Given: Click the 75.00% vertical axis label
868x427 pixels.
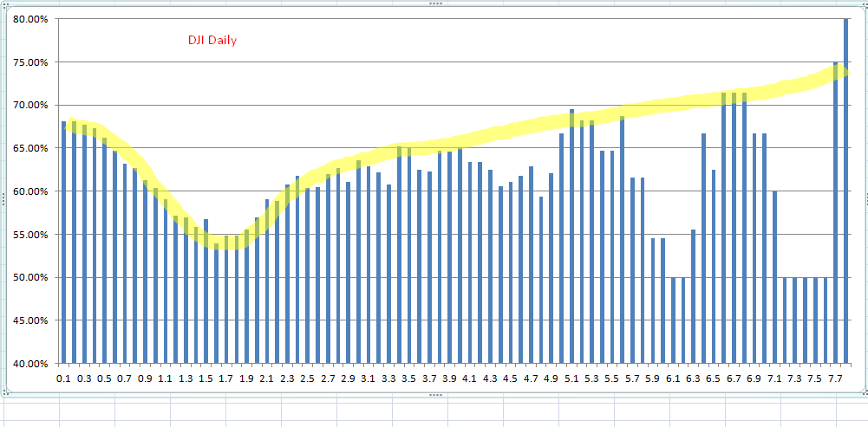Looking at the screenshot, I should tap(29, 62).
